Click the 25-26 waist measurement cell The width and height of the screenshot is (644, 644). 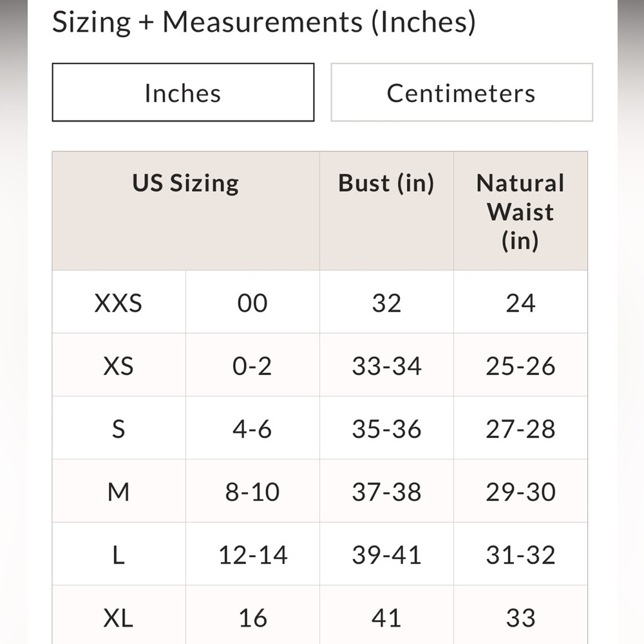coord(520,366)
